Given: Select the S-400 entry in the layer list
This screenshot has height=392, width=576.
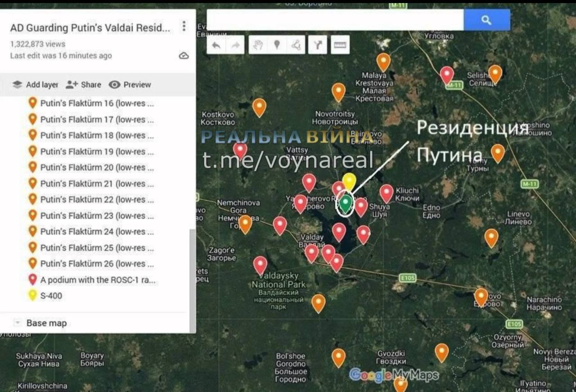Looking at the screenshot, I should [51, 296].
